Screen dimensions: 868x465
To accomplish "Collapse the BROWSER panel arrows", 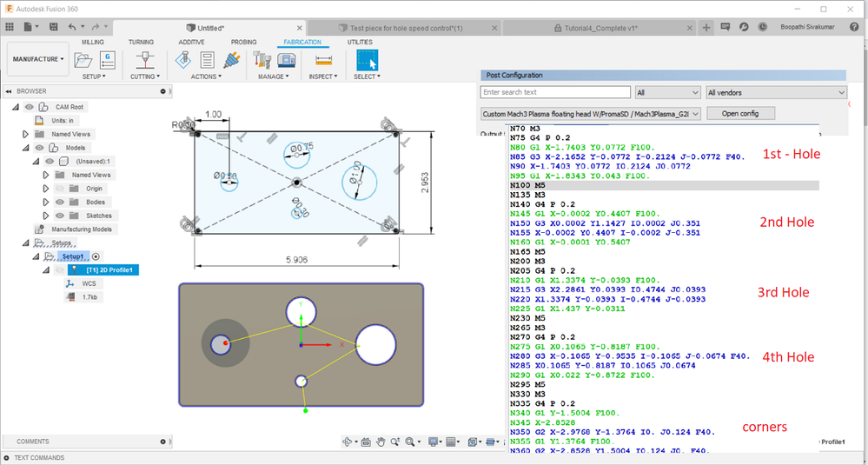I will (9, 91).
